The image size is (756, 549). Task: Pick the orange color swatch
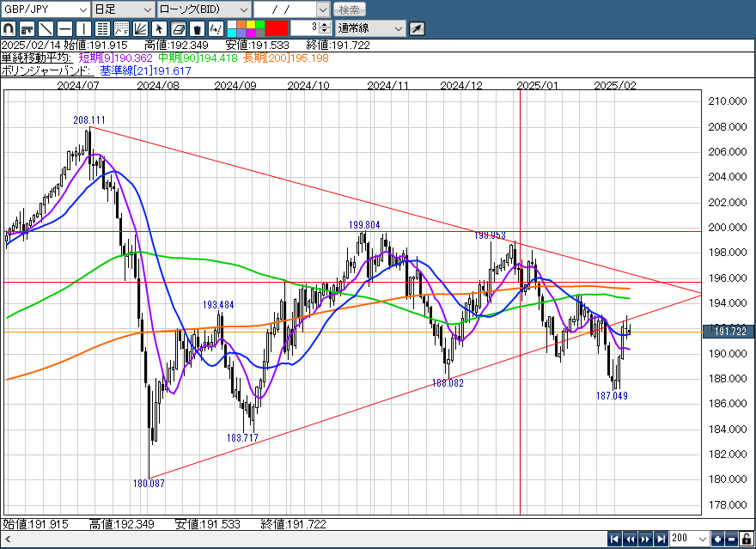click(241, 25)
